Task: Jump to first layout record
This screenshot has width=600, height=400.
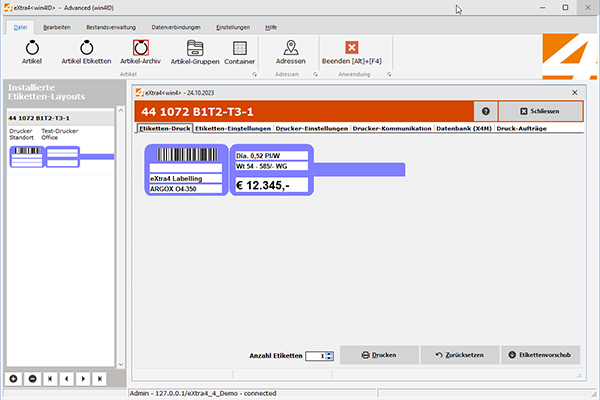Action: tap(50, 379)
